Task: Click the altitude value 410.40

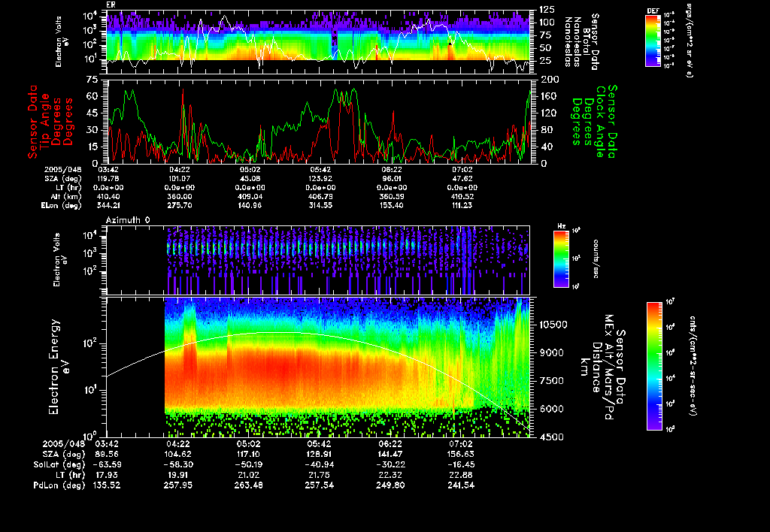Action: 108,196
